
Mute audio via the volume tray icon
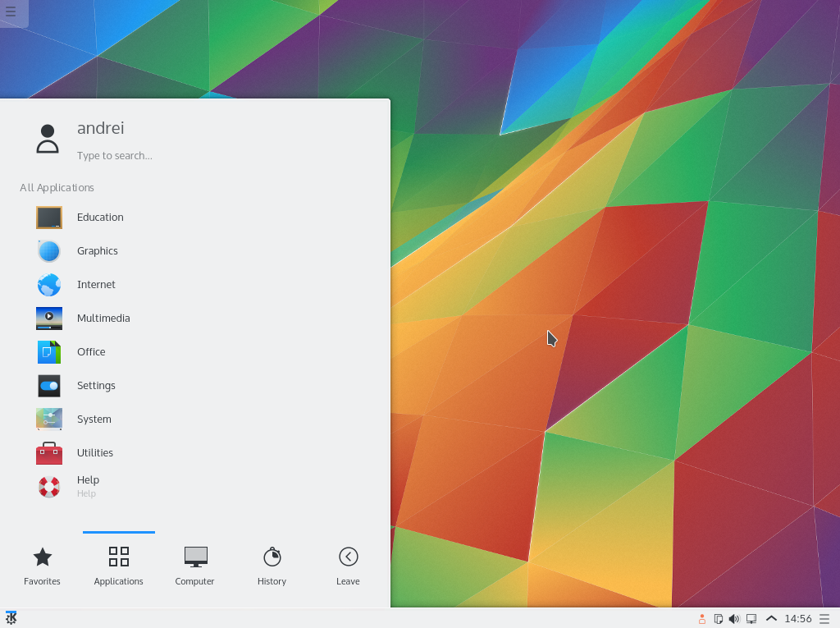(735, 618)
